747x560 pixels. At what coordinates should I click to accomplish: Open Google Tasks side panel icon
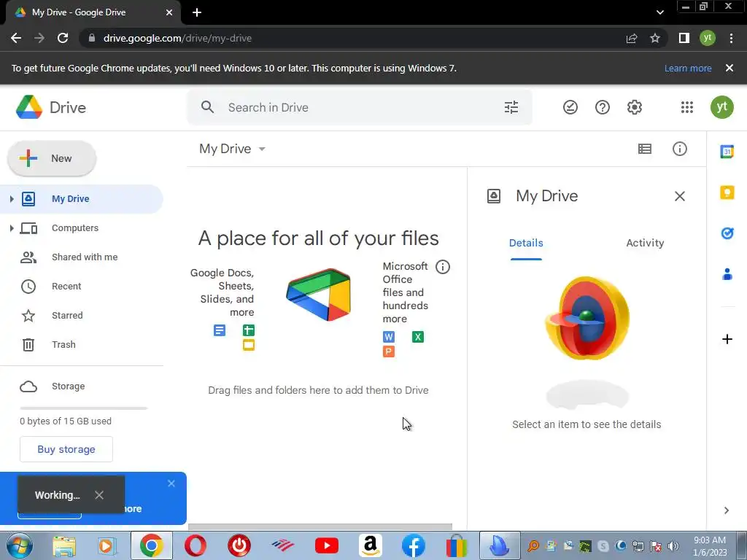point(727,233)
